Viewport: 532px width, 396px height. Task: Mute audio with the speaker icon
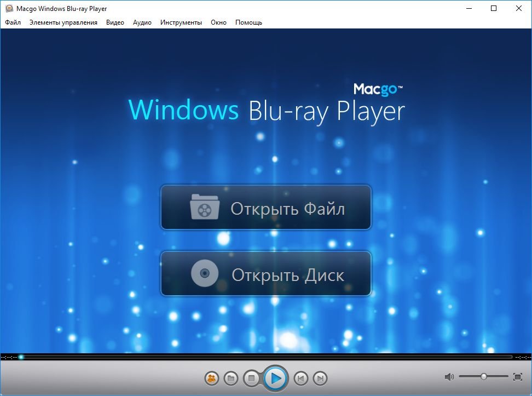coord(449,377)
